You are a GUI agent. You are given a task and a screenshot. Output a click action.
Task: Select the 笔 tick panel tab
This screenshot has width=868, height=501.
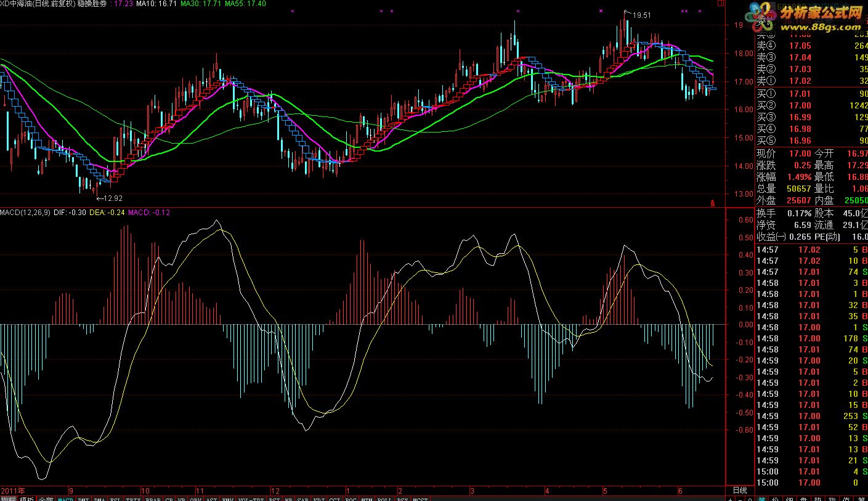point(763,499)
